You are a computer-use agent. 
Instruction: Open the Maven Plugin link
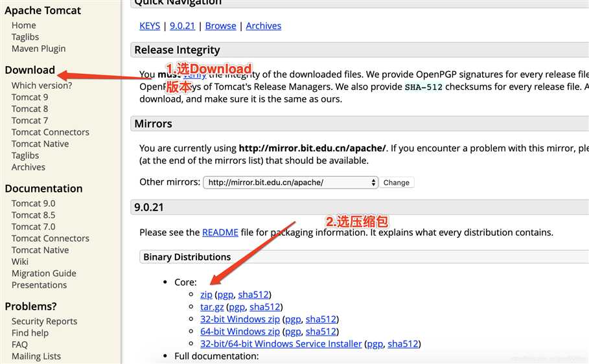(x=38, y=49)
